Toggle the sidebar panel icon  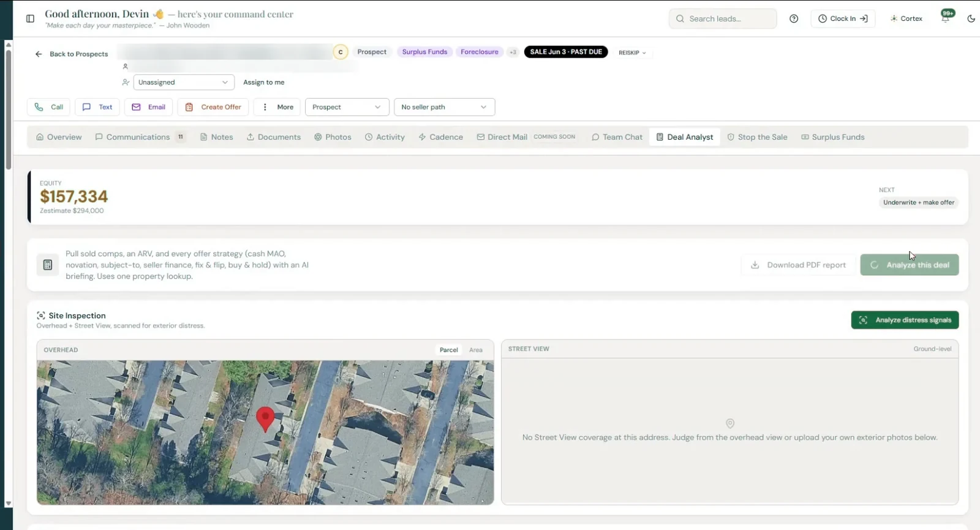[30, 18]
